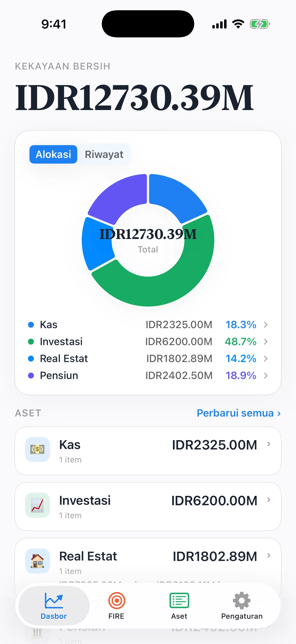Tap the 14.2% Real Estat percentage
This screenshot has width=296, height=644.
tap(241, 359)
